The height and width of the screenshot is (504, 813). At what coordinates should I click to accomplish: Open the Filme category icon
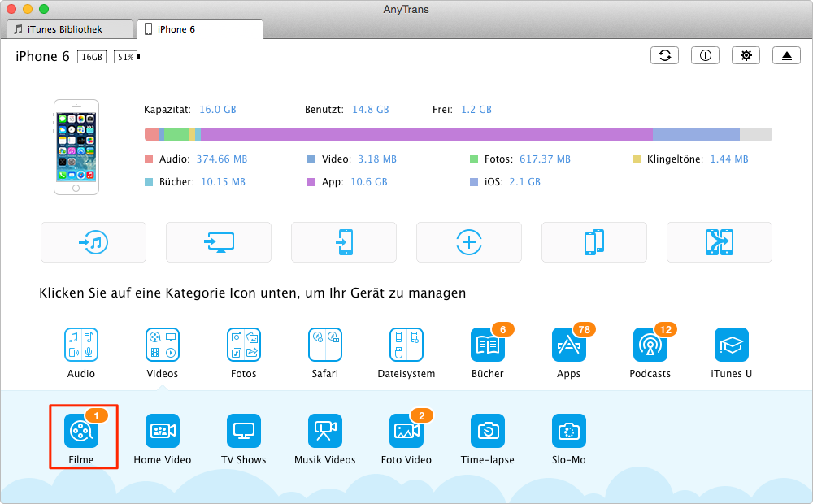click(81, 431)
